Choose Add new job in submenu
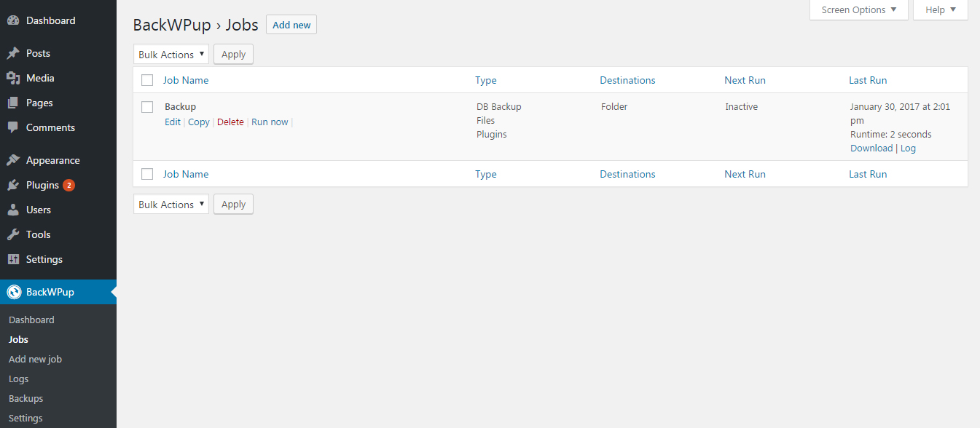Viewport: 980px width, 428px height. 35,359
